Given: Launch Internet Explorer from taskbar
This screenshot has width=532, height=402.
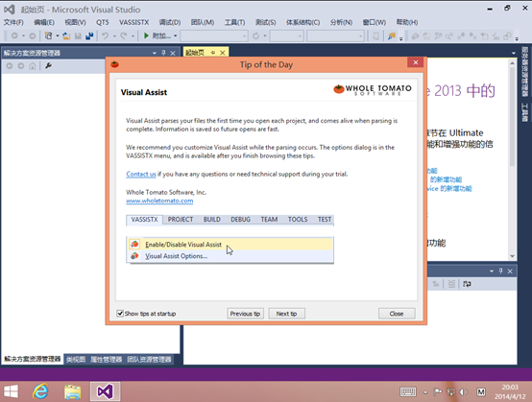Looking at the screenshot, I should click(40, 391).
